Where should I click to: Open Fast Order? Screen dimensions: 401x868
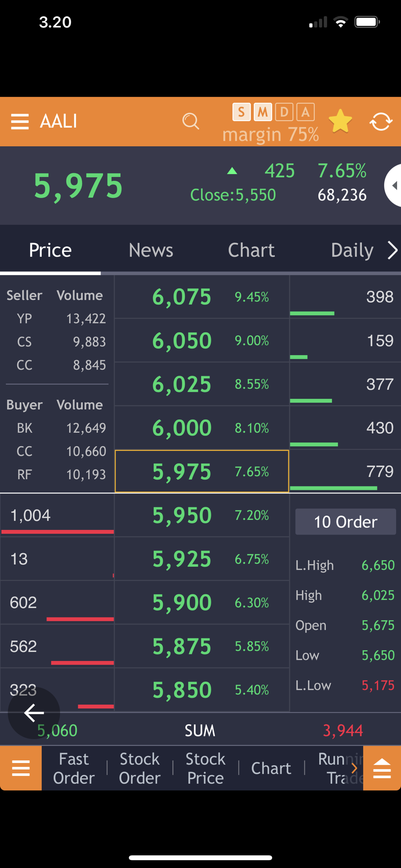click(74, 768)
